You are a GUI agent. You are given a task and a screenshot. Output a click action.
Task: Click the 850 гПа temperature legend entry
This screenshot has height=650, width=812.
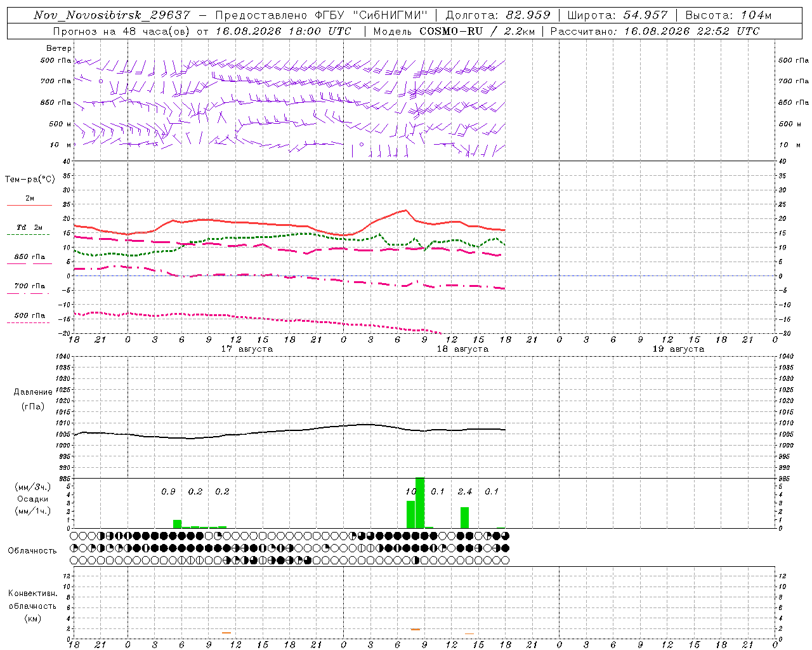pyautogui.click(x=29, y=257)
